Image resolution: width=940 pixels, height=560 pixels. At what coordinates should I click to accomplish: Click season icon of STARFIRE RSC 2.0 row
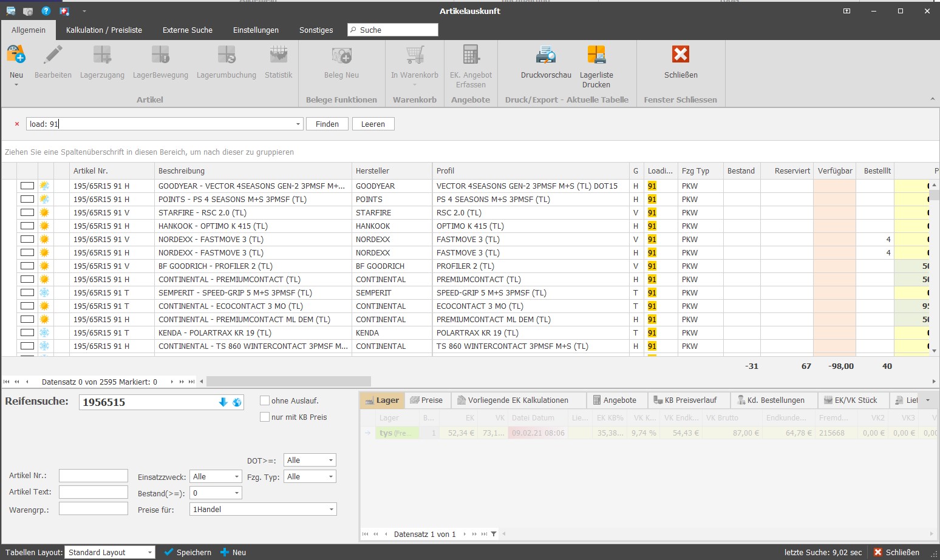[x=44, y=212]
